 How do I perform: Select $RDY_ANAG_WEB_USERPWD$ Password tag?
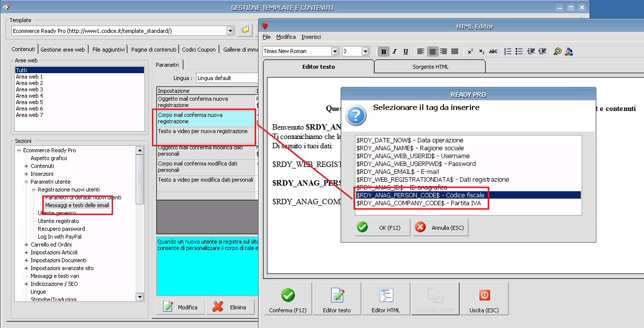tap(468, 164)
